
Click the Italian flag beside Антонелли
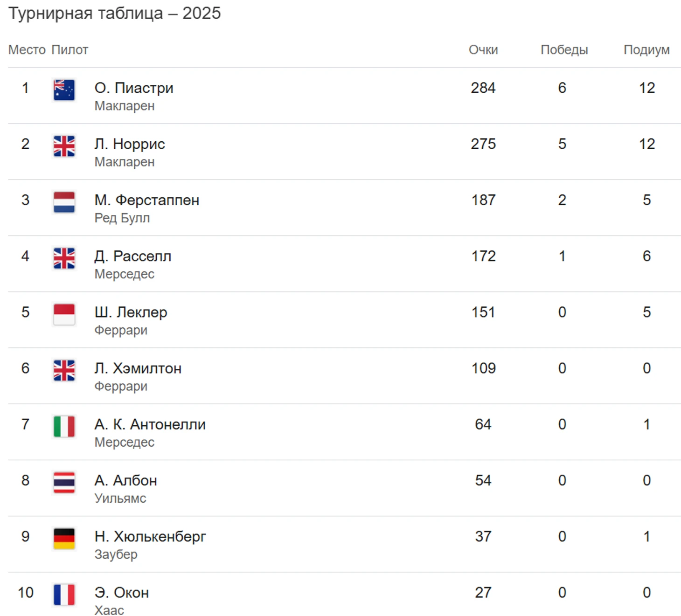(64, 426)
